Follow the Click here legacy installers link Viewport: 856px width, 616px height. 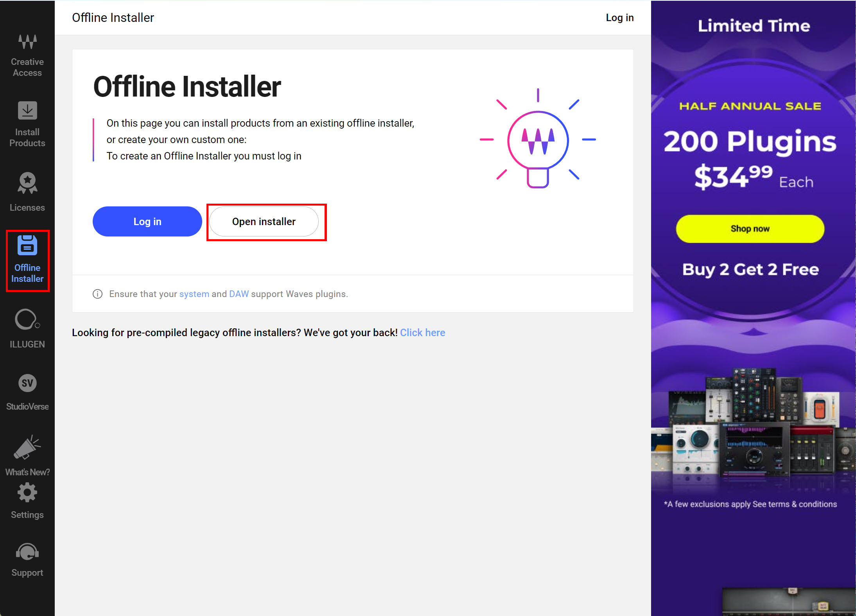pos(423,333)
